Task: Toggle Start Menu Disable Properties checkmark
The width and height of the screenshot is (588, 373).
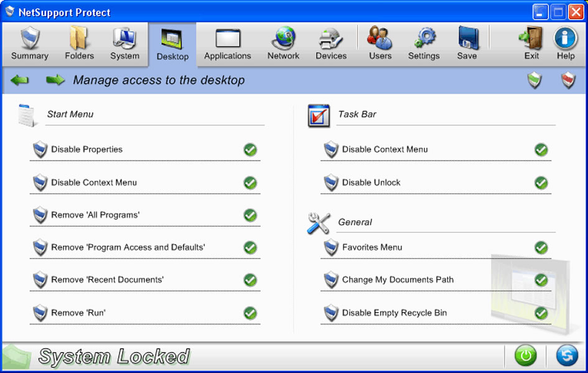Action: [250, 149]
